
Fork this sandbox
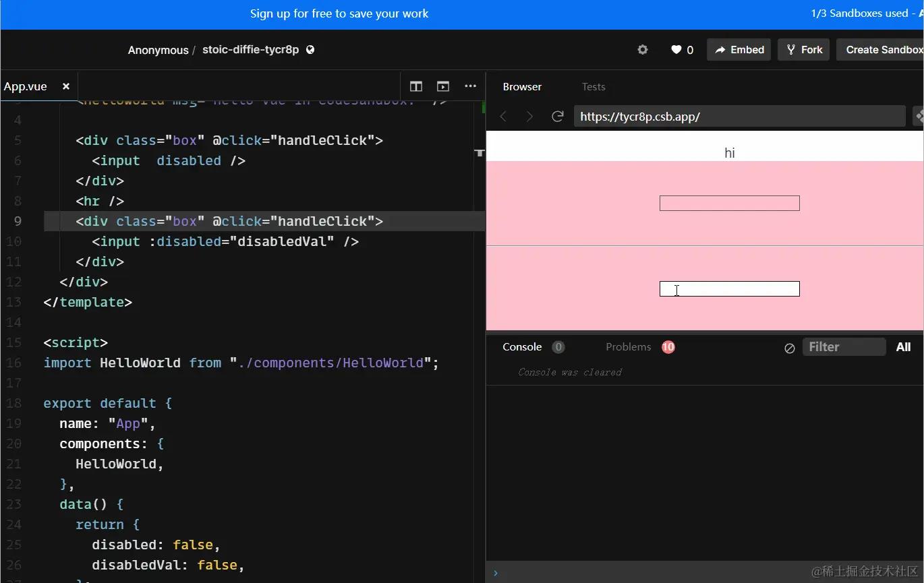805,50
